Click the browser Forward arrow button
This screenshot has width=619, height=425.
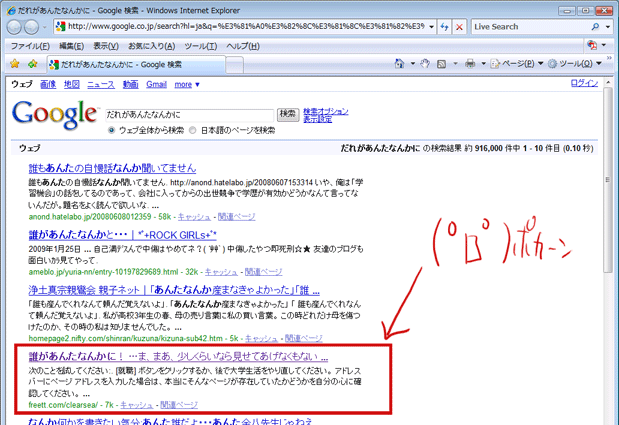[31, 27]
